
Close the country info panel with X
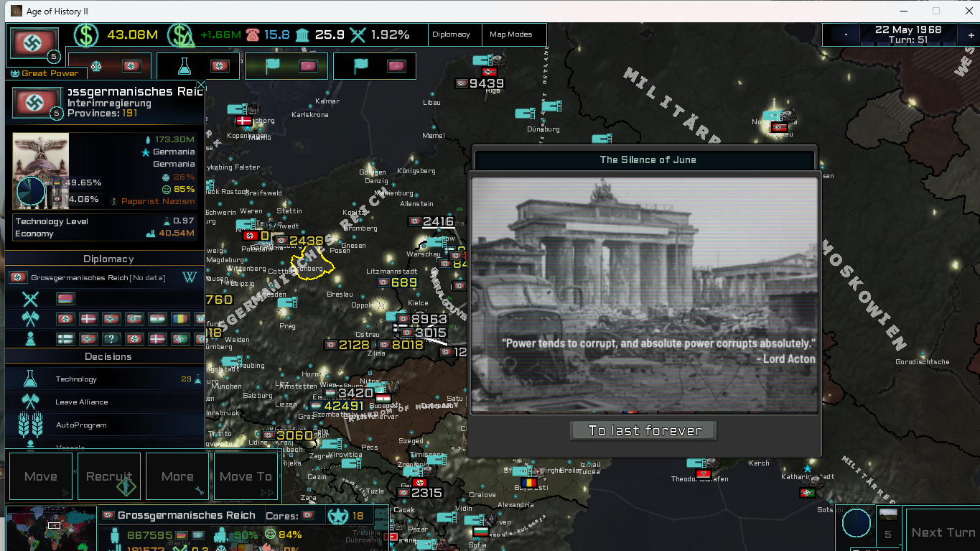[x=201, y=85]
